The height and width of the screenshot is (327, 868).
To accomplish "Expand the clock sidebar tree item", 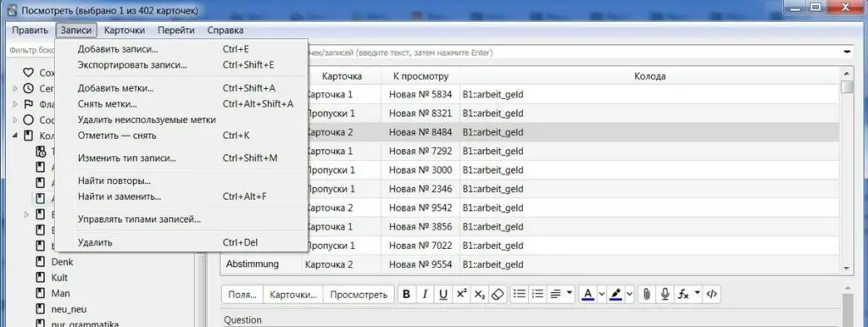I will click(15, 89).
